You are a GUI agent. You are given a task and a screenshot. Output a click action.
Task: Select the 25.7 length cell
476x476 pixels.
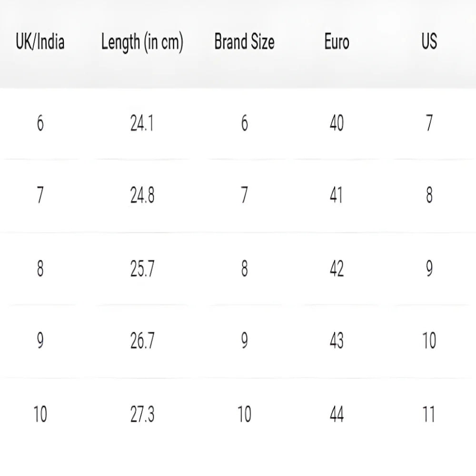click(142, 269)
